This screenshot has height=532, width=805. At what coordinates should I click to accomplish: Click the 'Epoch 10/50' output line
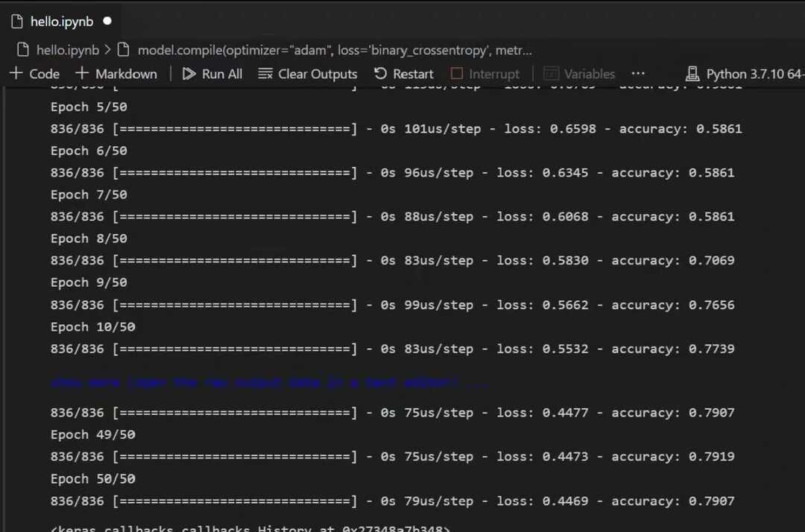click(93, 327)
